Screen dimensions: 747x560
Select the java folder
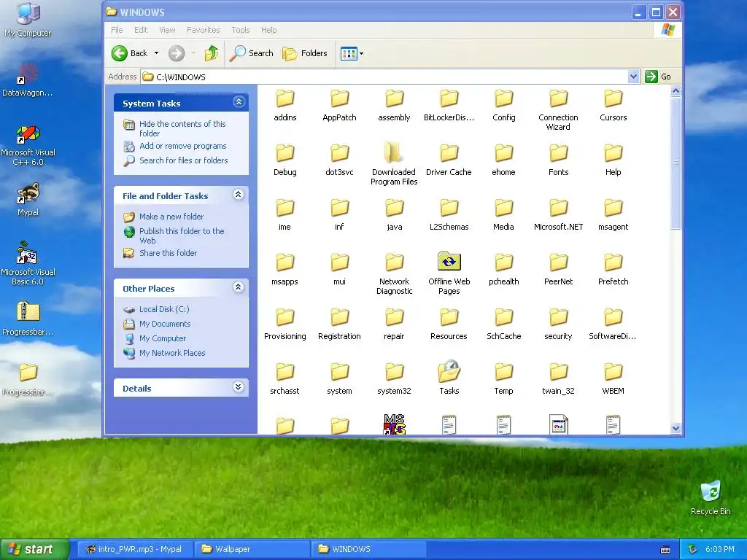pyautogui.click(x=395, y=215)
